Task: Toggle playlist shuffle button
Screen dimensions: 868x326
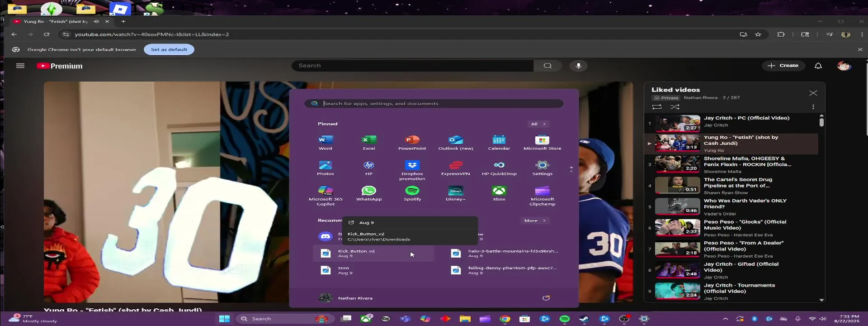Action: coord(675,107)
